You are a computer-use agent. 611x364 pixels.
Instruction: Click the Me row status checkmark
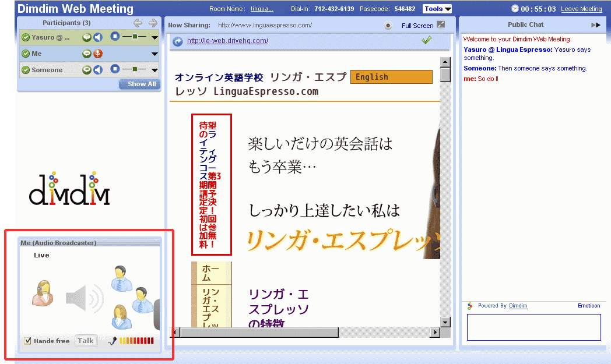26,54
